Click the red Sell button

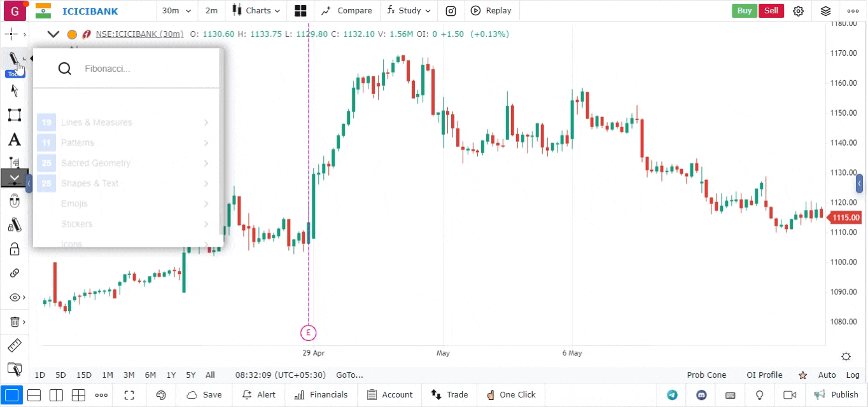[771, 11]
